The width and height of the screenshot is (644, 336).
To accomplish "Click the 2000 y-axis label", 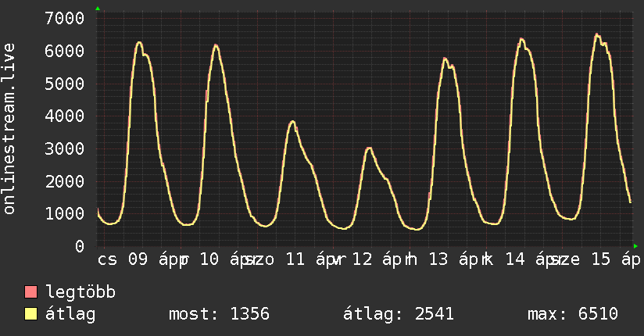I will pos(65,181).
